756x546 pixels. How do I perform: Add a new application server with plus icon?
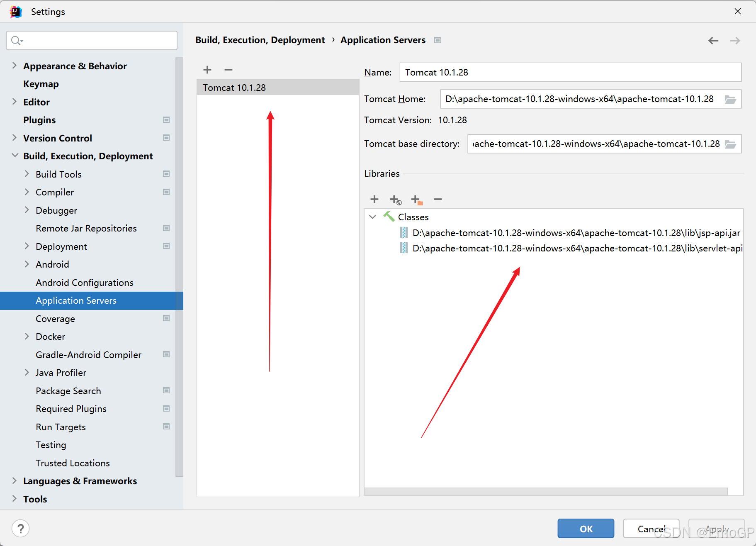point(207,70)
